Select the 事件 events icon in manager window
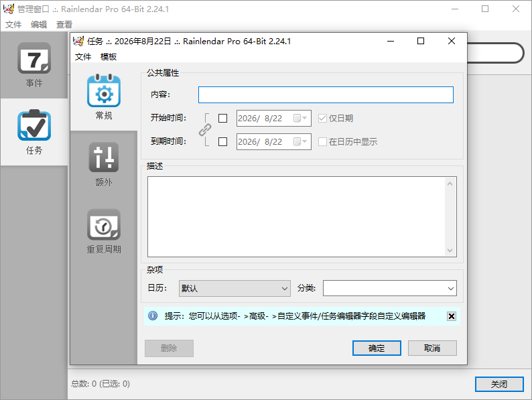The height and width of the screenshot is (400, 532). click(x=34, y=58)
